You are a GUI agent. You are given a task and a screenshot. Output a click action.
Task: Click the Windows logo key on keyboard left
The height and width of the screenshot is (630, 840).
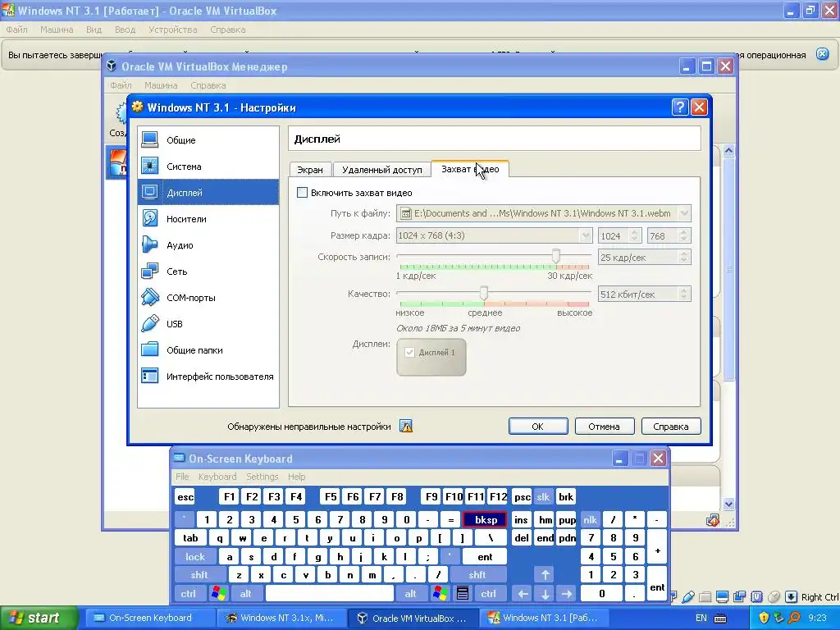(x=218, y=593)
